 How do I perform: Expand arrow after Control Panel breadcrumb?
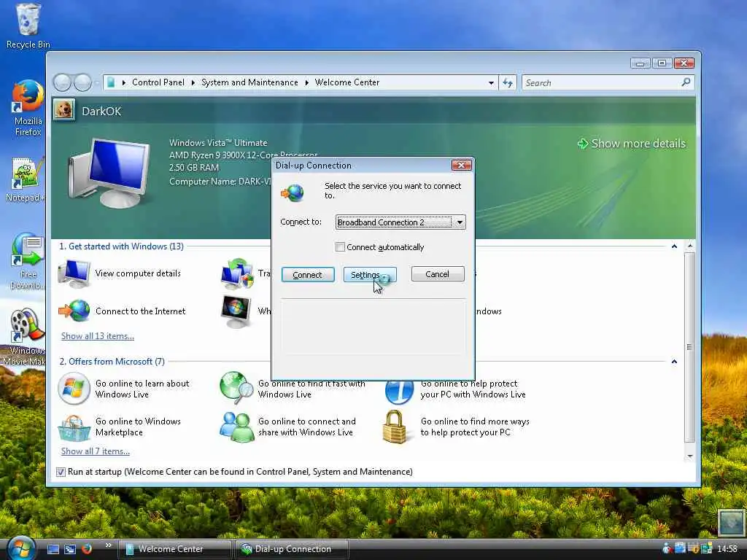click(x=193, y=83)
